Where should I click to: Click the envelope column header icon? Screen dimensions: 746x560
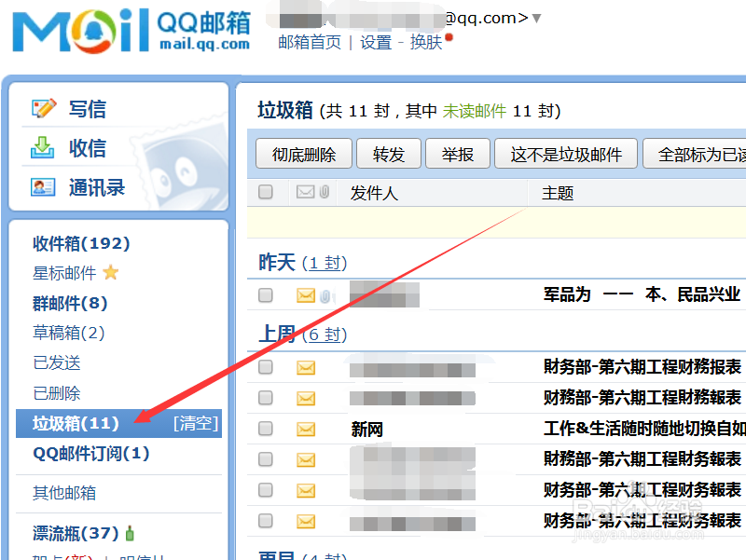coord(306,192)
